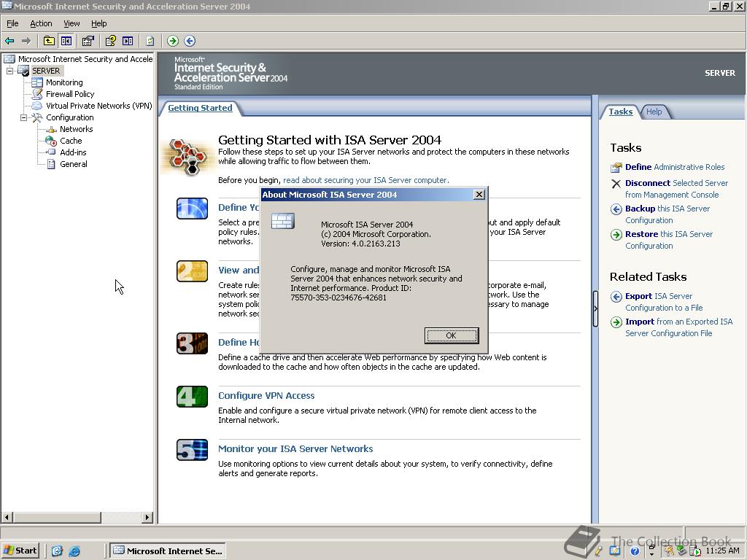Image resolution: width=747 pixels, height=560 pixels.
Task: Click the Forward arrow in the toolbar
Action: 26,41
